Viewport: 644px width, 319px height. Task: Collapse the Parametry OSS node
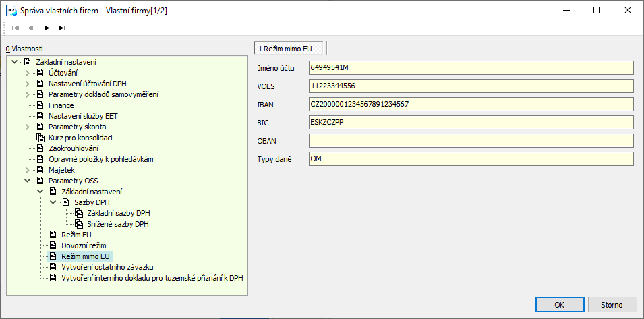[28, 181]
